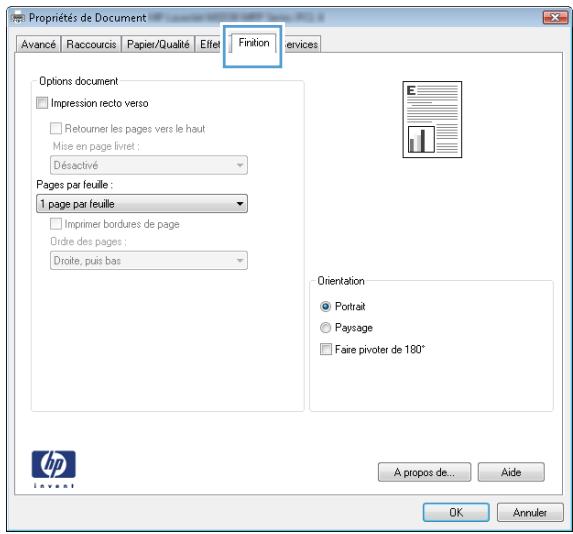Click the HP invent logo
The image size is (573, 534).
point(53,469)
